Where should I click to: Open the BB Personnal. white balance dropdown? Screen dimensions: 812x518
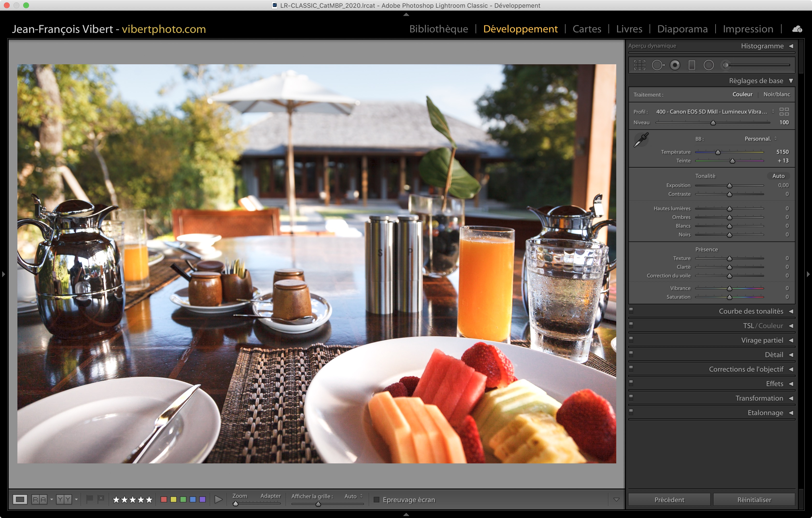click(x=761, y=139)
